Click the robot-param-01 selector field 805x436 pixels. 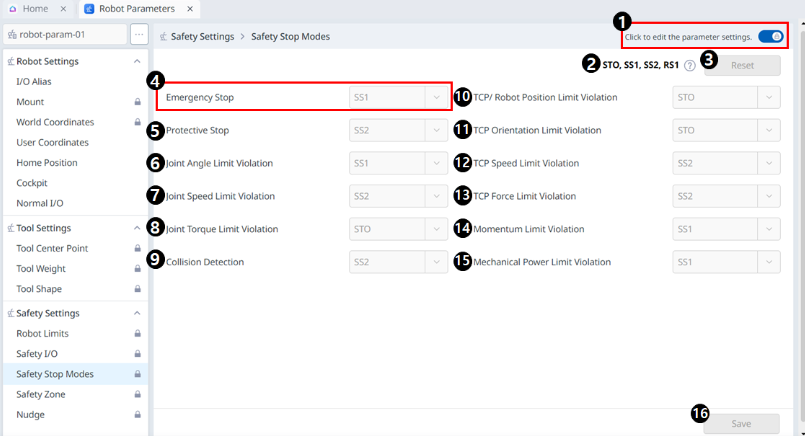[65, 35]
